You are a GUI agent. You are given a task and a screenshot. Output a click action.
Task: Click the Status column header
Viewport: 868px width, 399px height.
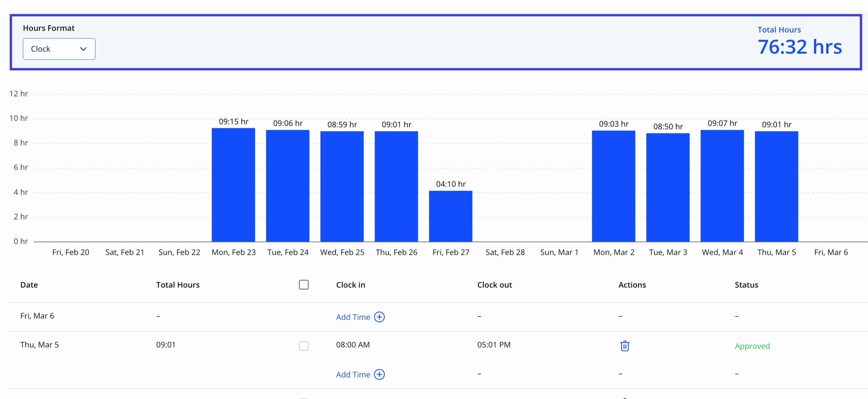pos(746,285)
